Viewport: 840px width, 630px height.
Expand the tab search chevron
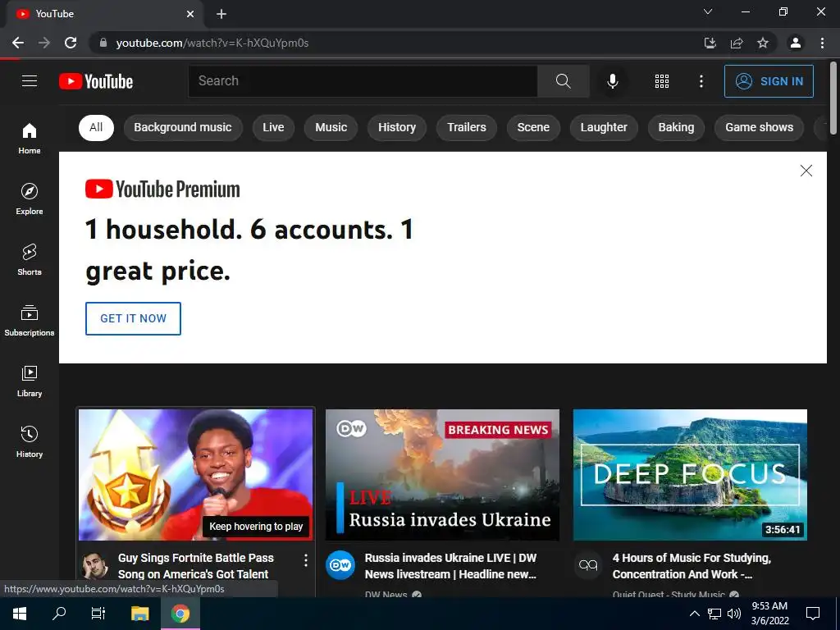coord(708,11)
